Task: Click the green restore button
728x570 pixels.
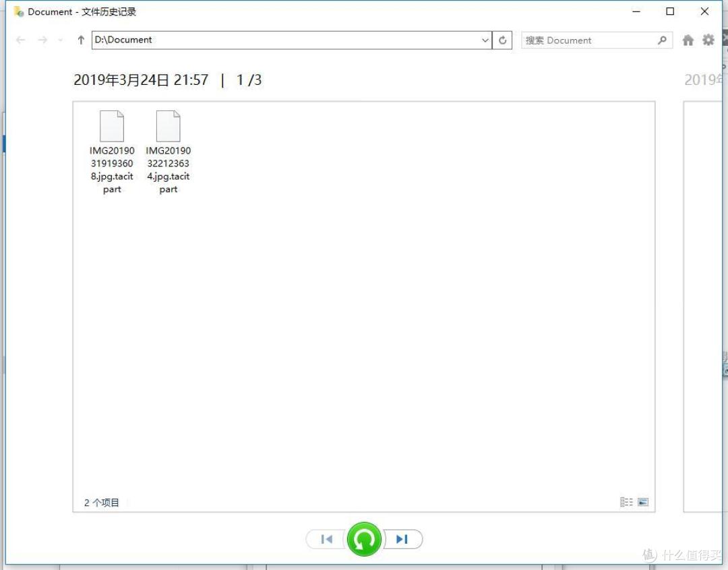Action: click(x=364, y=539)
